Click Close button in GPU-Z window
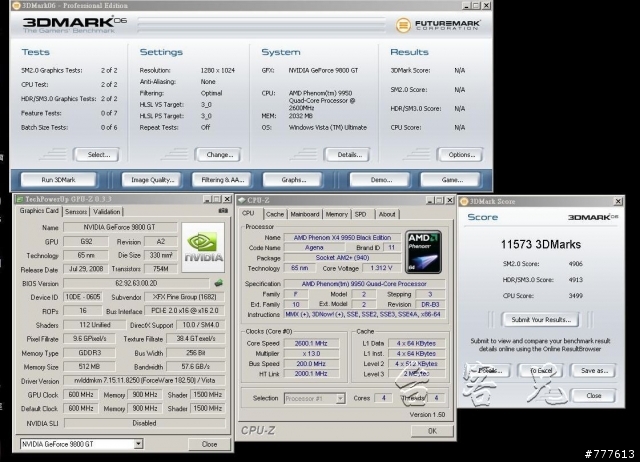Viewport: 640px width, 462px height. pyautogui.click(x=209, y=444)
